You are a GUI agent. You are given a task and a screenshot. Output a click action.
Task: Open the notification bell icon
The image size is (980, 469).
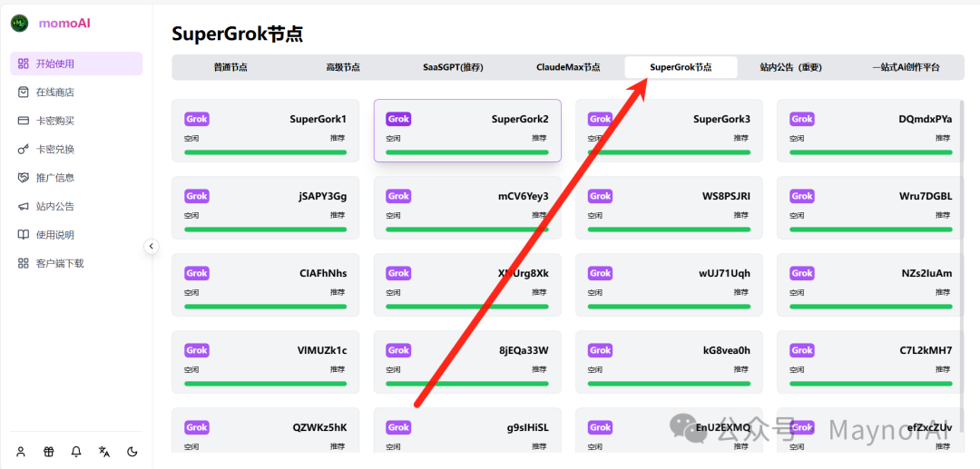coord(76,452)
